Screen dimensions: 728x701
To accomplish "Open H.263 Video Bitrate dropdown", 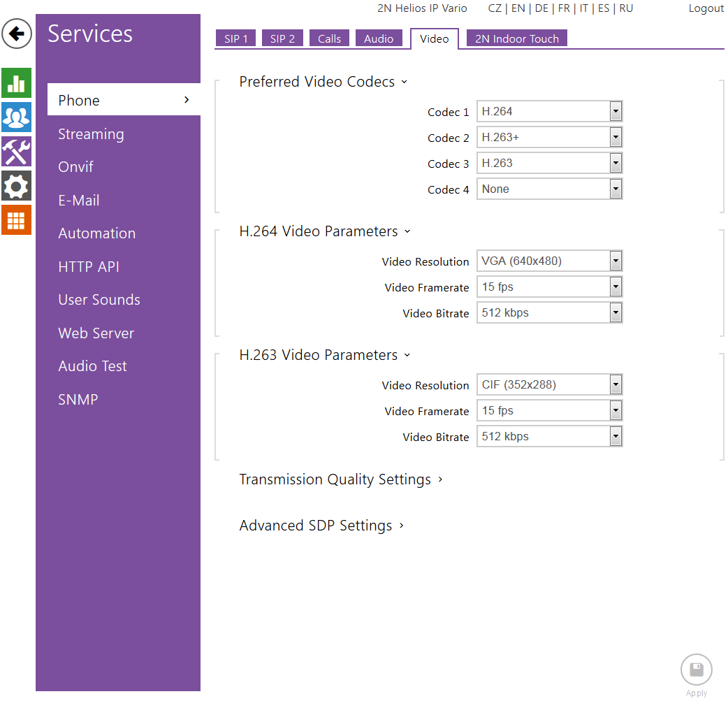I will click(549, 437).
